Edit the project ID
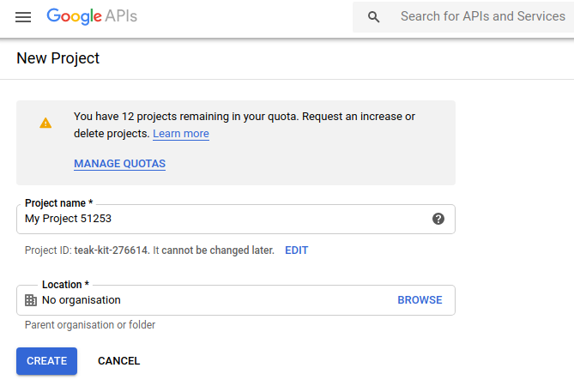Viewport: 574px width, 392px height. (296, 250)
